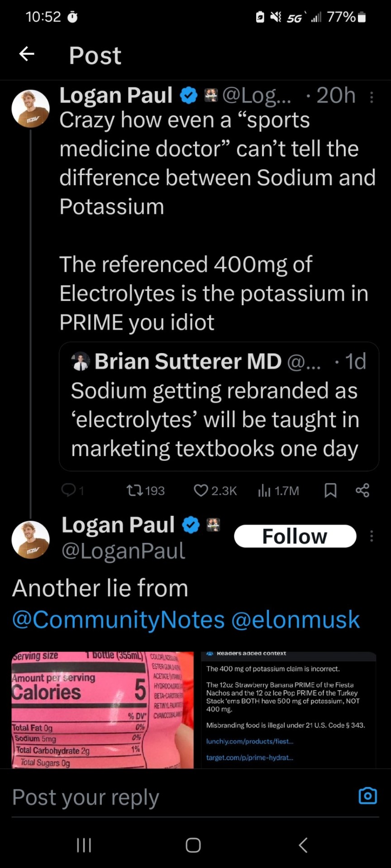Open Logan Paul's top profile picture

[x=30, y=108]
